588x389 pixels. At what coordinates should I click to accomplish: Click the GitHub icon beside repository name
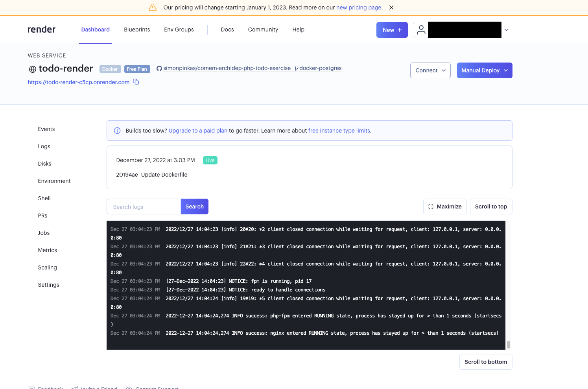pyautogui.click(x=159, y=68)
